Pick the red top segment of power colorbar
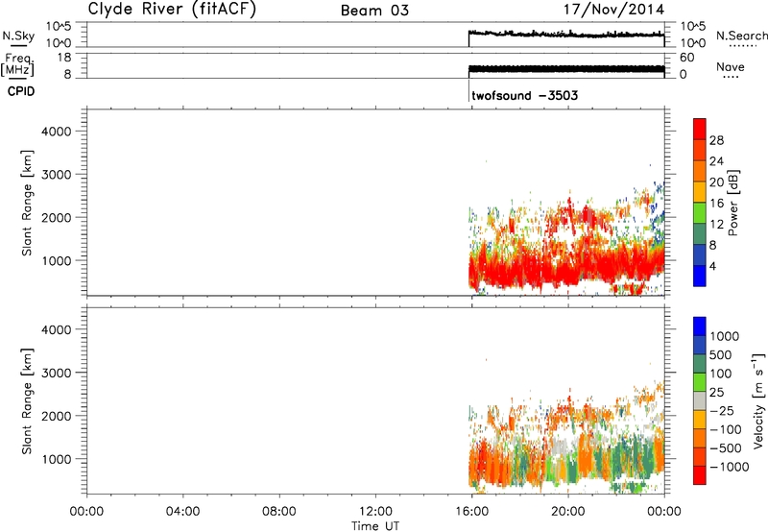Screen dimensions: 768x532 point(700,130)
